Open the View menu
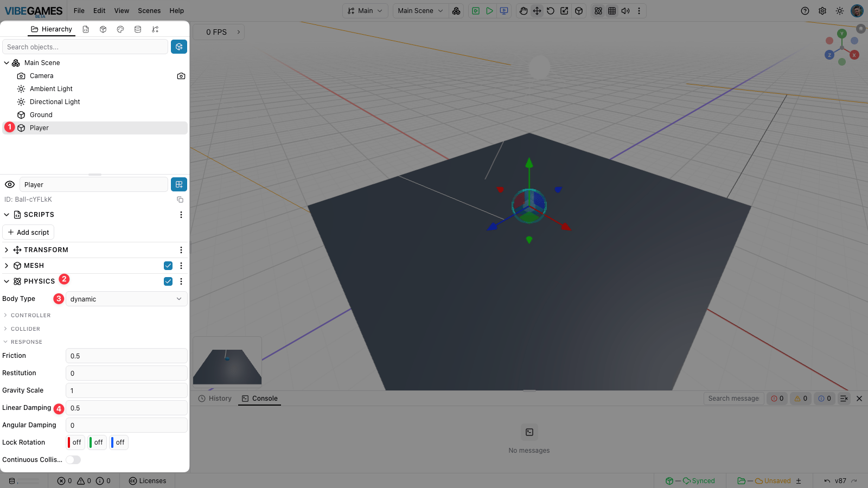The width and height of the screenshot is (868, 488). click(122, 11)
